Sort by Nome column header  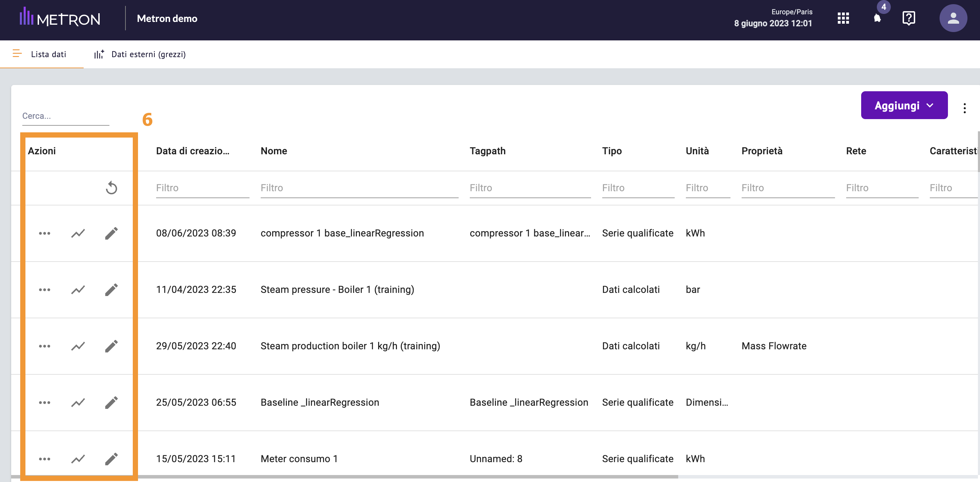point(274,151)
